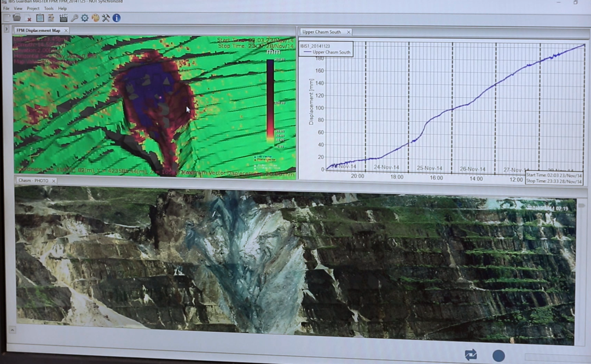The image size is (591, 364).
Task: Click the blue circle status indicator
Action: pos(499,356)
